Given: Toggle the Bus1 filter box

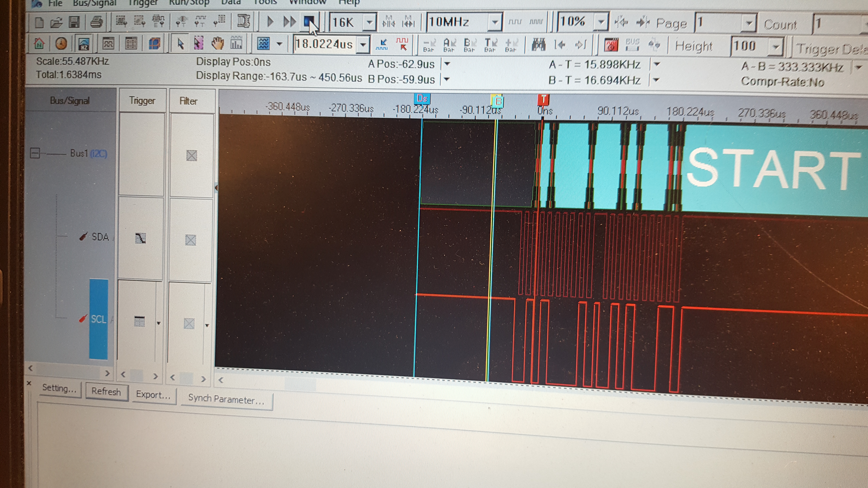Looking at the screenshot, I should 192,155.
